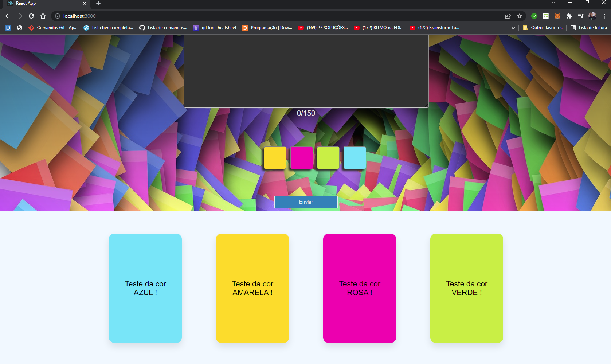Click the reload page icon

pos(31,16)
